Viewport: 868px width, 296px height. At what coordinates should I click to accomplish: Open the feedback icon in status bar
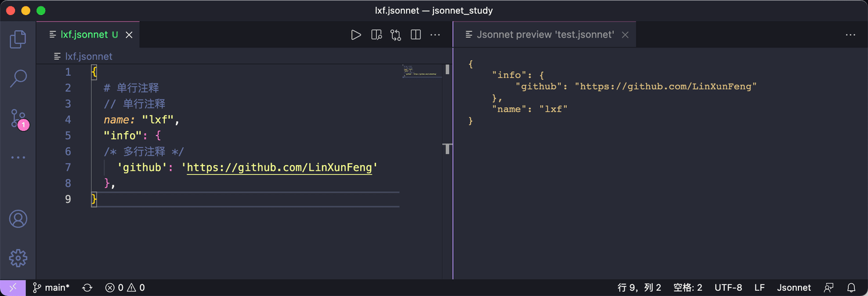[x=829, y=287]
